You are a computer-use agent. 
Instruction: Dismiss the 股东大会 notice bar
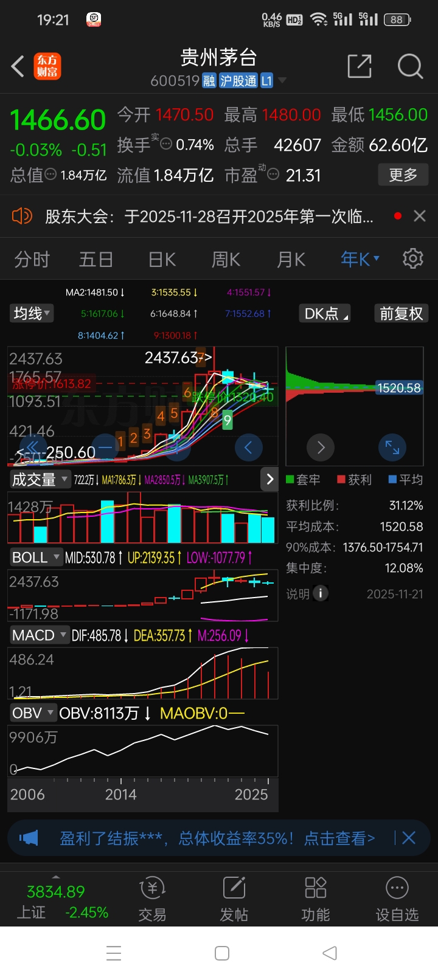(x=419, y=216)
